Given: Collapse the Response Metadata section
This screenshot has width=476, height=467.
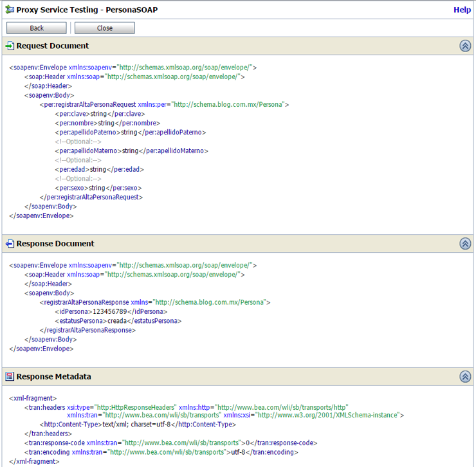Looking at the screenshot, I should pos(465,377).
